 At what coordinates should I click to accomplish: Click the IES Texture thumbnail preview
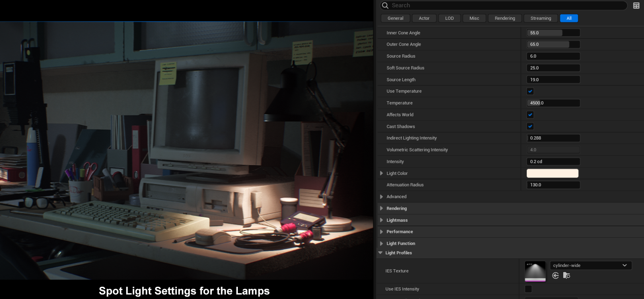[535, 271]
